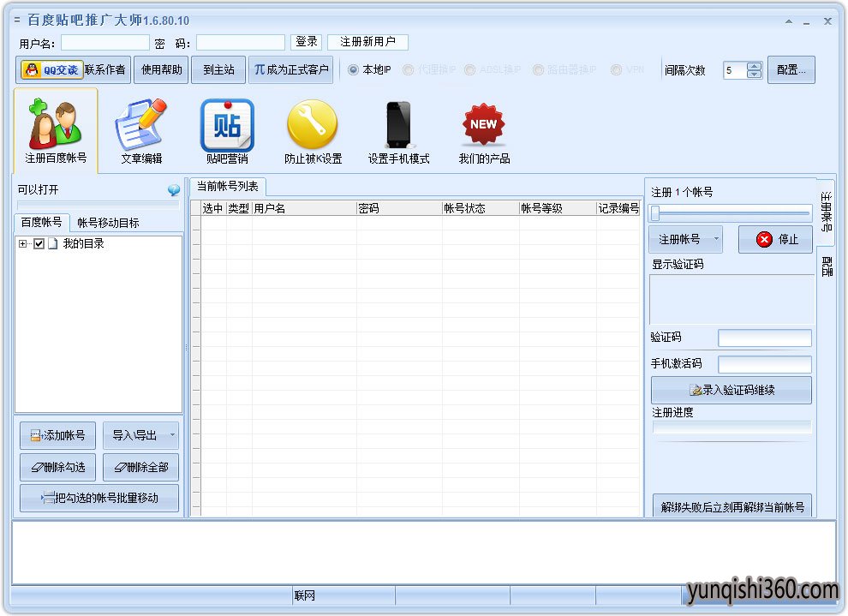848x616 pixels.
Task: Click the window menu icon at title bar left
Action: (x=17, y=21)
